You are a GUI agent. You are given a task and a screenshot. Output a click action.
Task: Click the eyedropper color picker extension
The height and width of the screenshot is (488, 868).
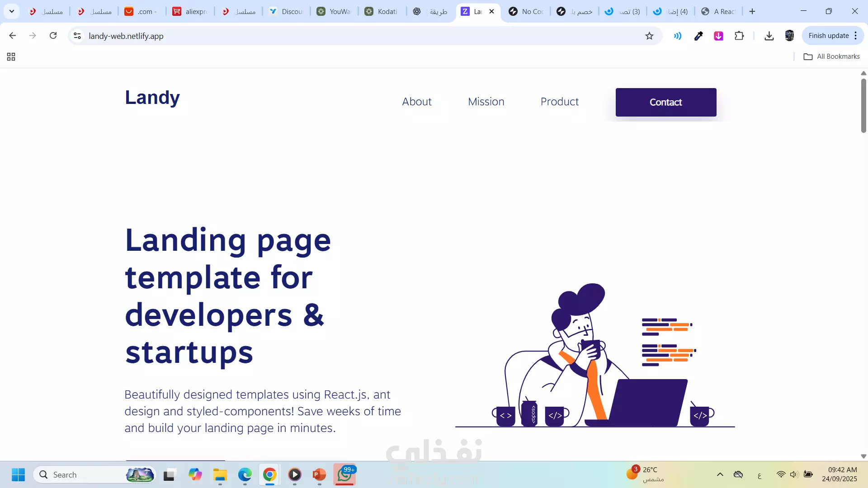pyautogui.click(x=698, y=36)
